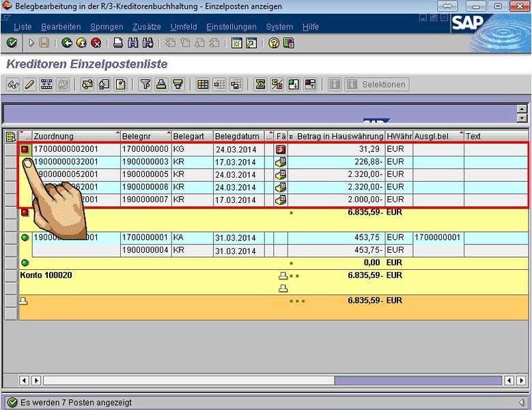Click the Create Shortcut icon
Screen dimensions: 532x410
pos(251,43)
